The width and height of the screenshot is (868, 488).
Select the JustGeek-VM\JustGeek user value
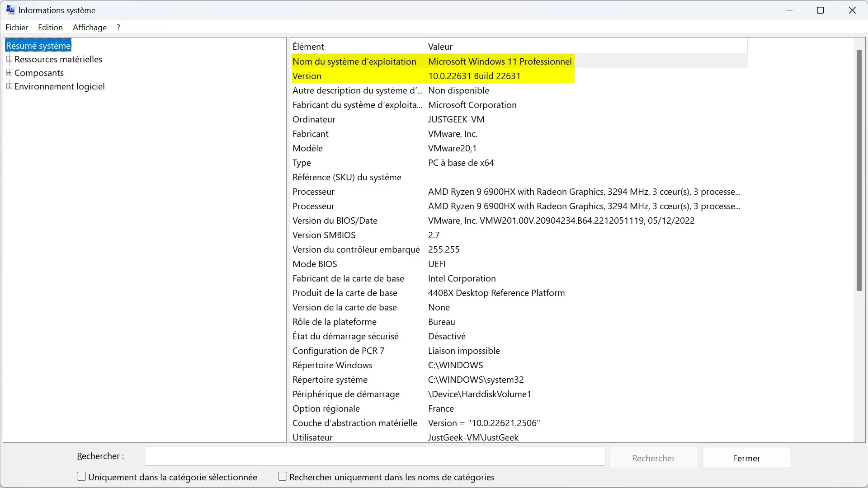click(x=473, y=437)
